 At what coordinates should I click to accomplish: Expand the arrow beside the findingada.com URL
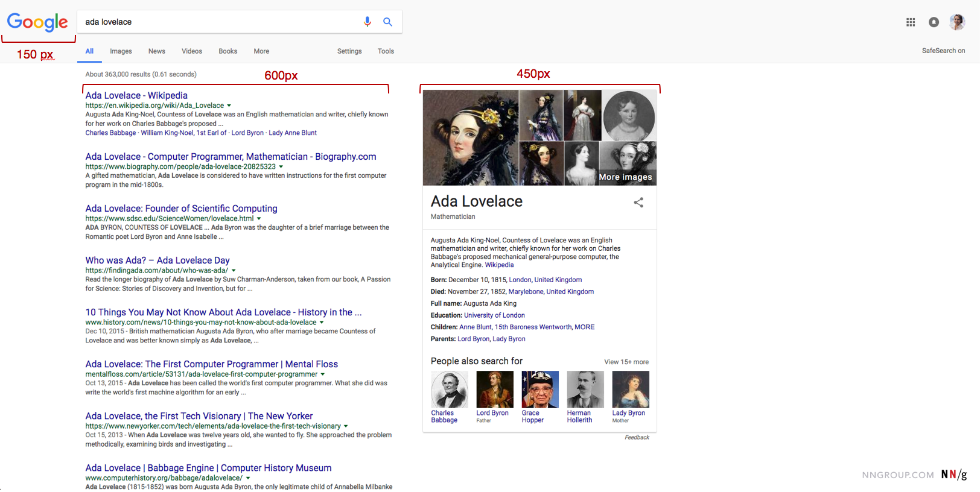tap(234, 271)
